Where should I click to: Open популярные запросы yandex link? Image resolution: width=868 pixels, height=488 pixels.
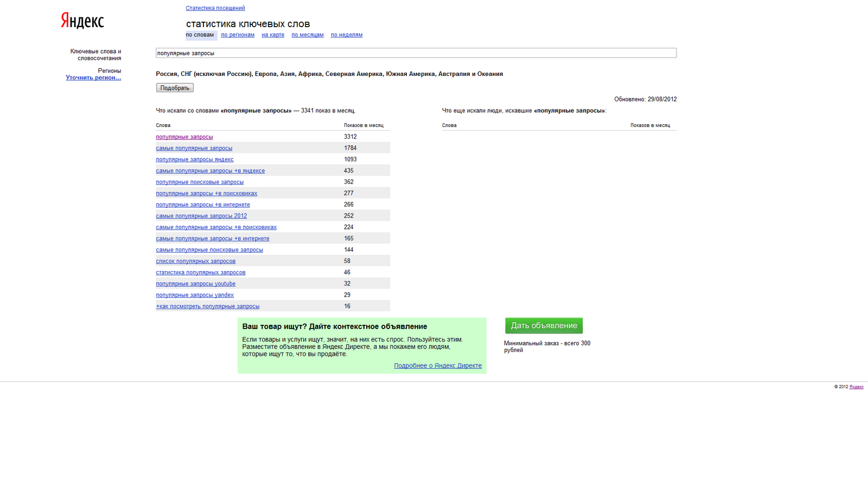(195, 295)
